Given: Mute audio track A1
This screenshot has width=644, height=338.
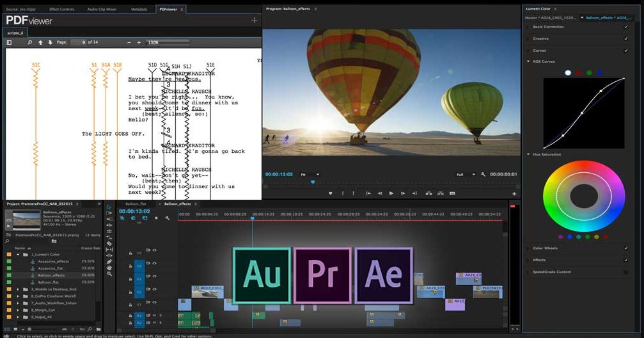Looking at the screenshot, I should click(155, 316).
